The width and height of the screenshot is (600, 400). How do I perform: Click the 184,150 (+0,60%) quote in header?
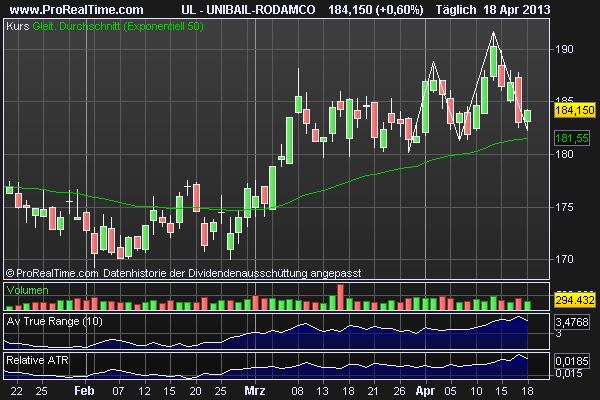[x=375, y=10]
